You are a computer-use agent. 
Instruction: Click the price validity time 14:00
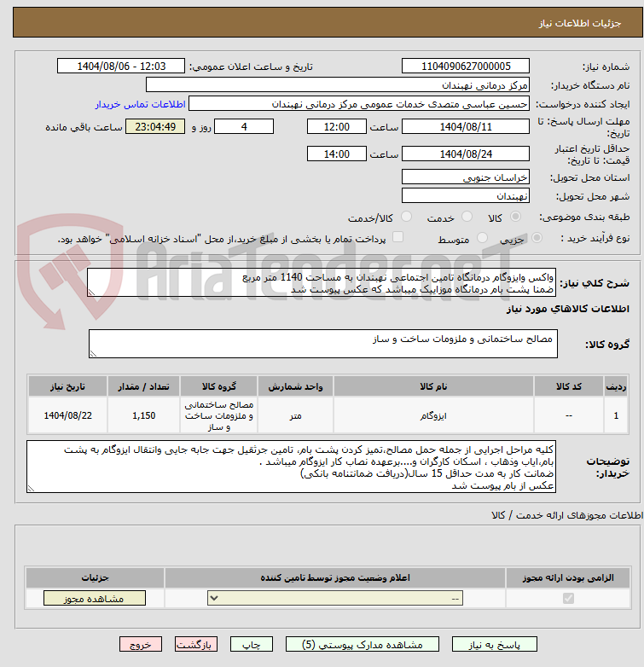click(x=337, y=154)
